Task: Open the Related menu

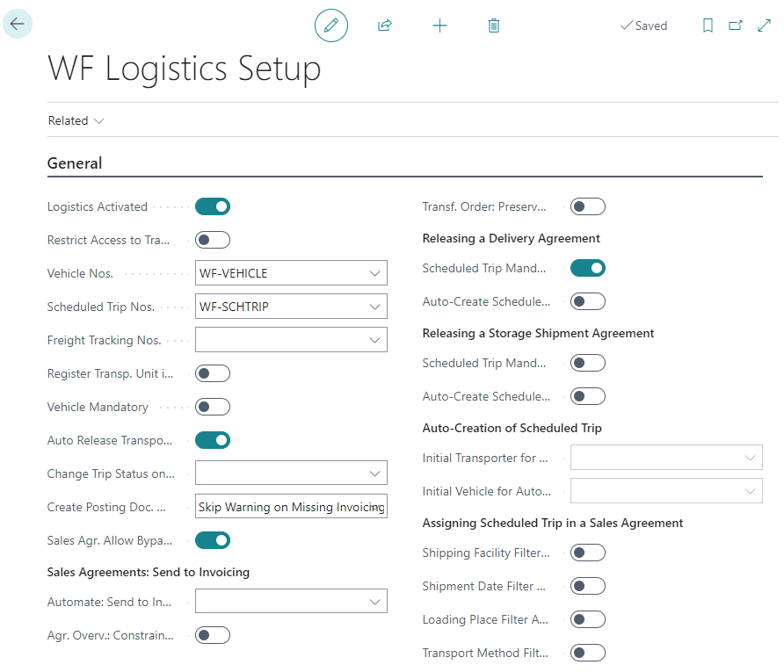Action: pyautogui.click(x=76, y=120)
